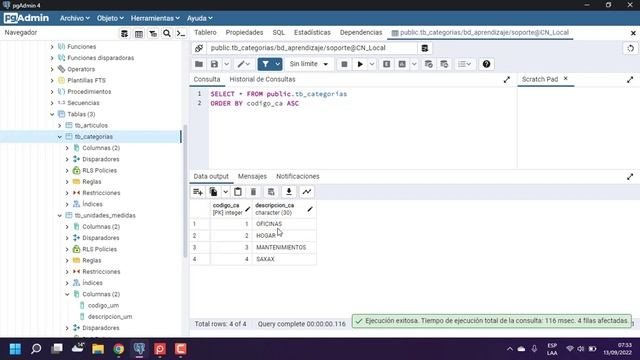Switch to SQL tab
640x360 pixels.
point(279,33)
